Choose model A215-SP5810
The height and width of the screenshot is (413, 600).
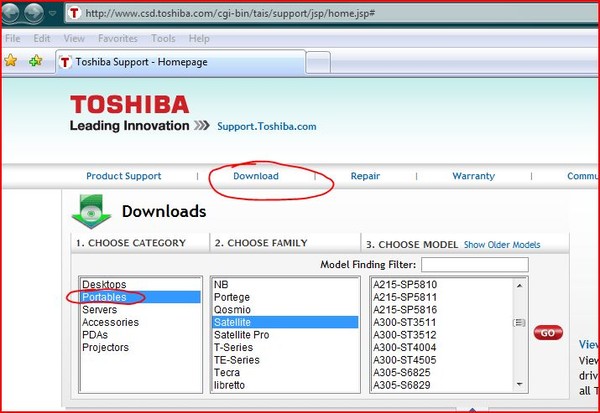[442, 284]
